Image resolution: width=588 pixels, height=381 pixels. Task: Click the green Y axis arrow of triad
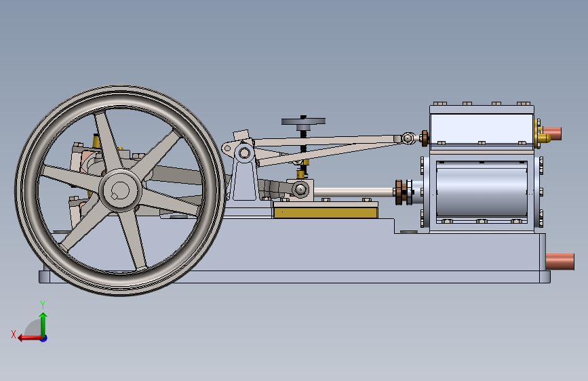coord(43,324)
